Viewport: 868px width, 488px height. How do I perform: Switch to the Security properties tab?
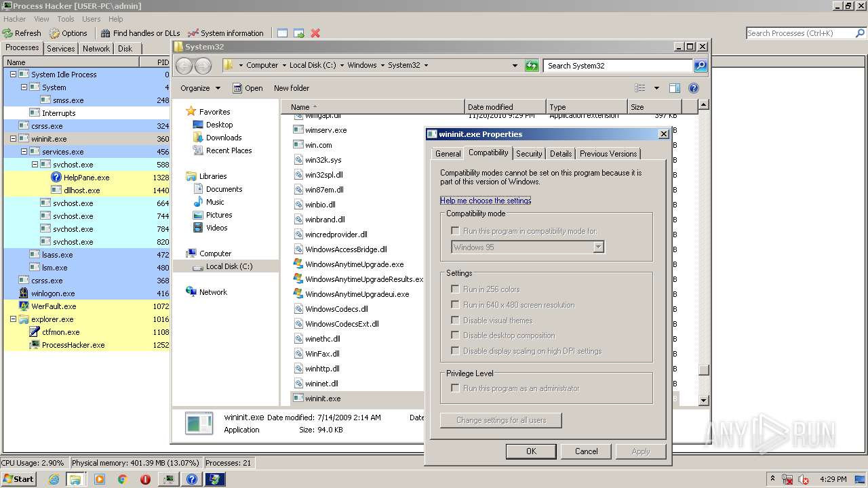[529, 154]
